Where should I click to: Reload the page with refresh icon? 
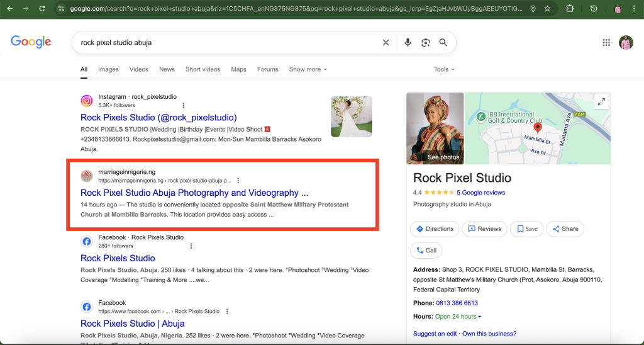(x=42, y=8)
